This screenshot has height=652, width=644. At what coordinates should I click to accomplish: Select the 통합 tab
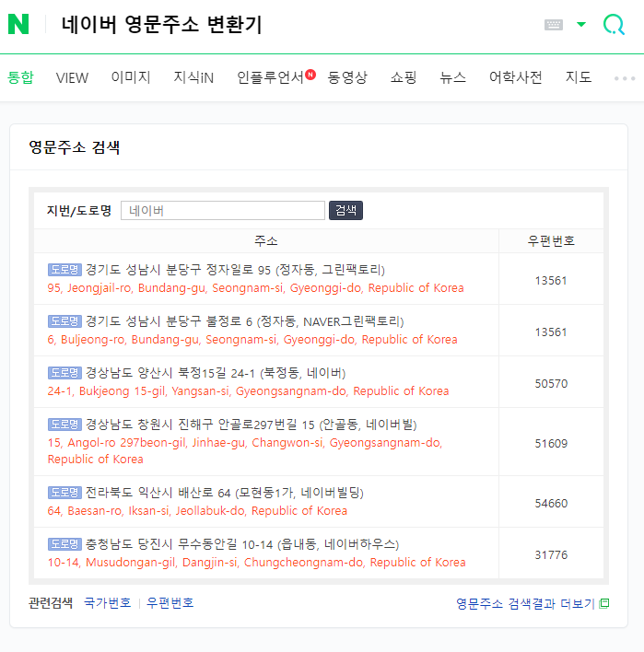(x=20, y=77)
